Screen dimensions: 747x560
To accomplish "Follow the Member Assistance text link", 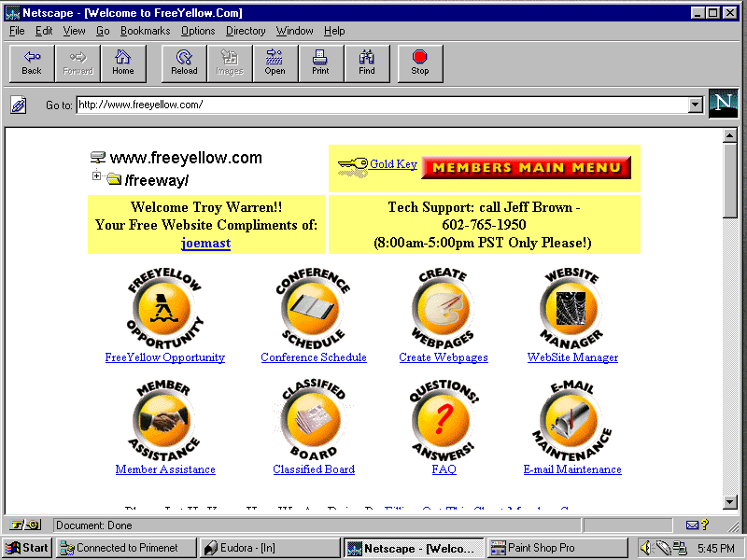I will coord(165,469).
